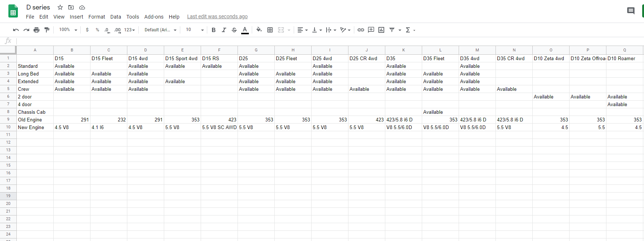Decrease decimal places
644x241 pixels.
(x=107, y=30)
